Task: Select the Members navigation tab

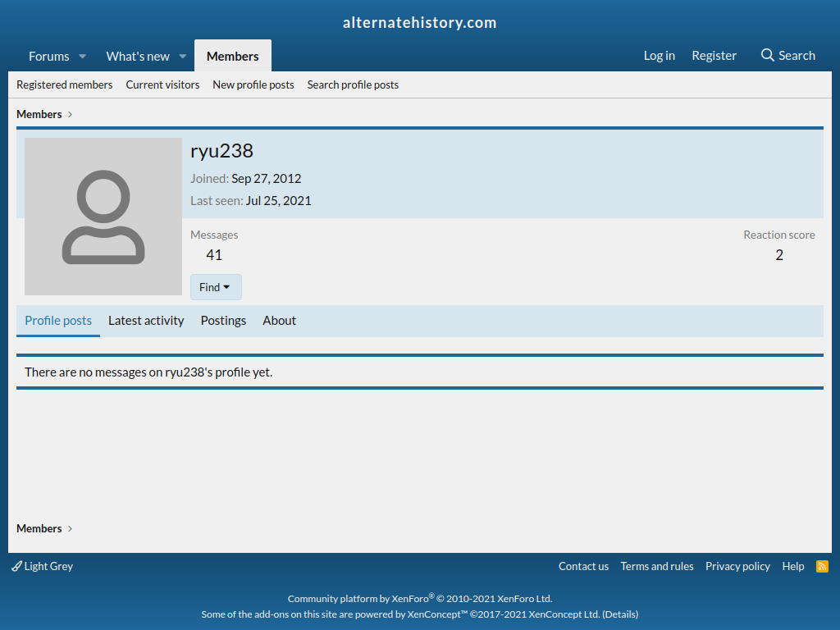Action: [x=232, y=56]
